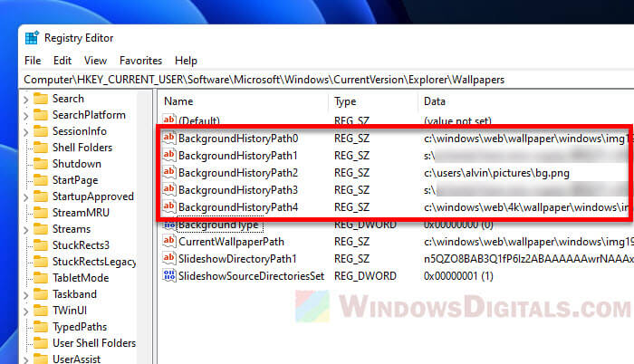Expand the StartupApproved key
This screenshot has height=364, width=634.
26,197
